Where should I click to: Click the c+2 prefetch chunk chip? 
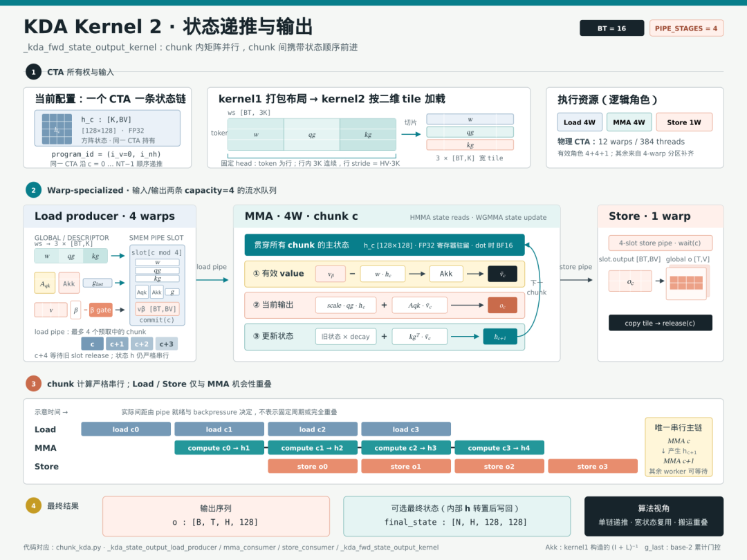(x=142, y=344)
